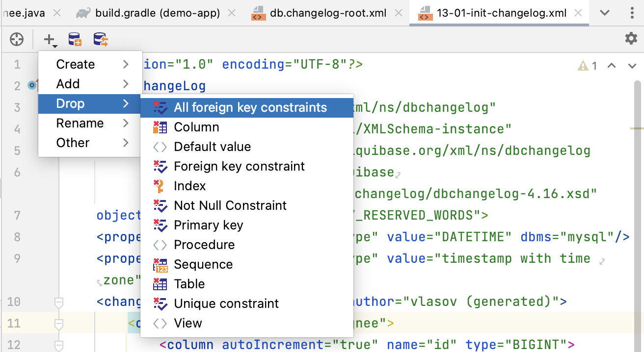Image resolution: width=644 pixels, height=352 pixels.
Task: Click the All foreign key constraints icon
Action: 160,107
